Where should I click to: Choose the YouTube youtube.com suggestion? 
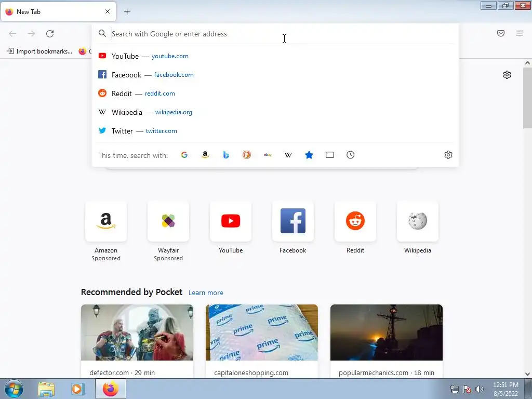[x=275, y=56]
